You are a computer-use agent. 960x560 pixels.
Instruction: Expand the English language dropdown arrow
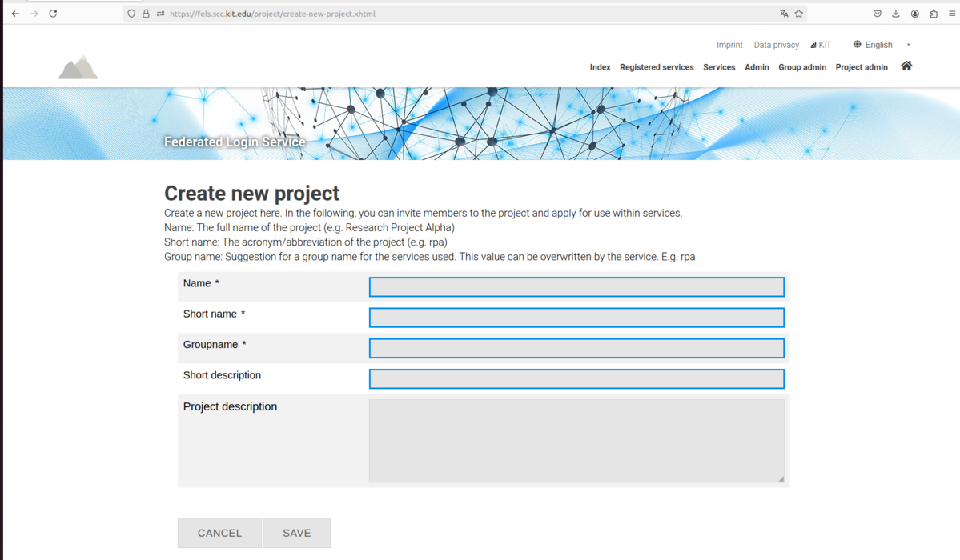909,45
